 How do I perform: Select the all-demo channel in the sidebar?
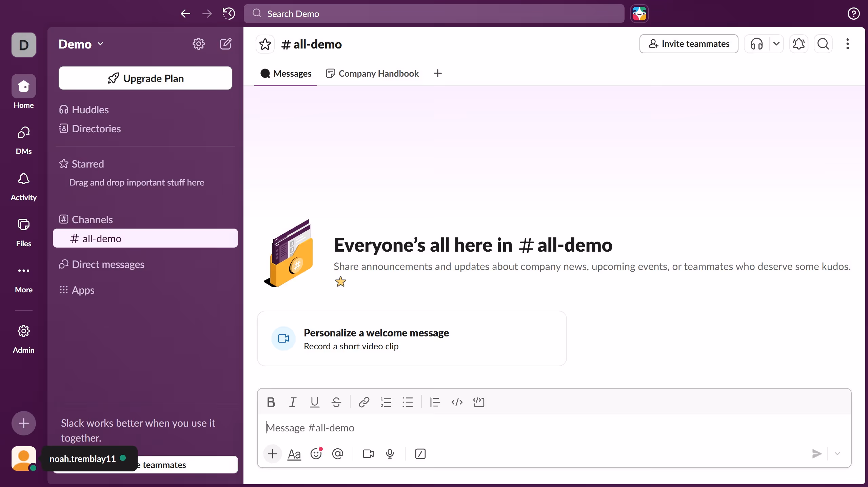point(145,238)
